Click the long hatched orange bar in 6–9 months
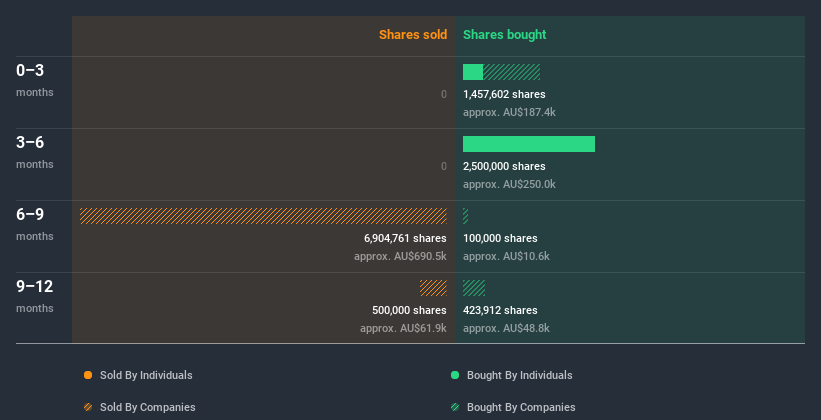This screenshot has width=821, height=420. [263, 216]
